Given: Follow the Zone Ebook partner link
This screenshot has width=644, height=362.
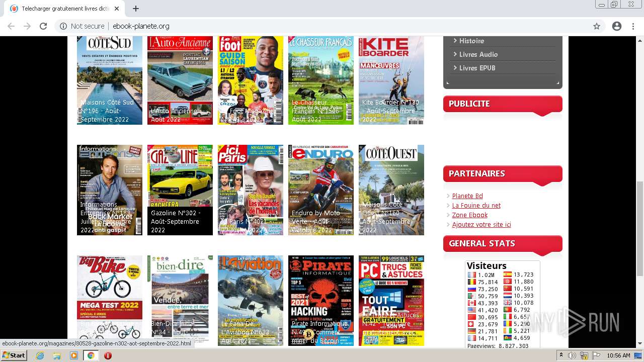Looking at the screenshot, I should tap(470, 215).
